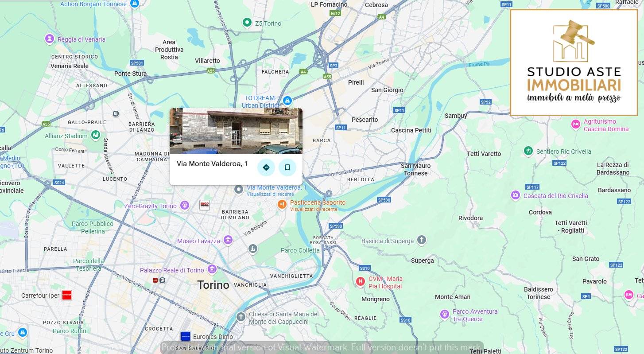Open the property photo on the card
The width and height of the screenshot is (644, 354).
pyautogui.click(x=235, y=131)
